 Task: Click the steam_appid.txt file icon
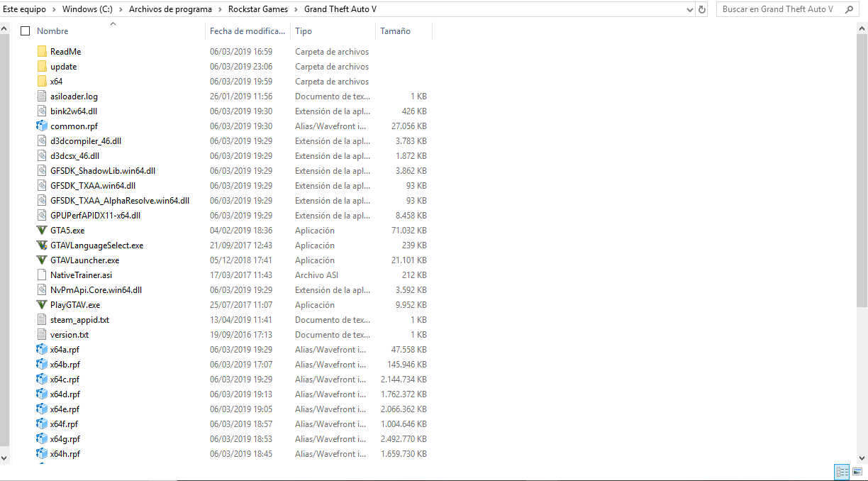(42, 320)
